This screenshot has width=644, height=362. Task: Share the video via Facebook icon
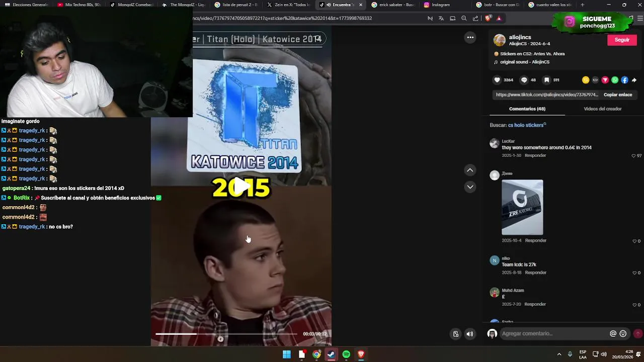(624, 80)
